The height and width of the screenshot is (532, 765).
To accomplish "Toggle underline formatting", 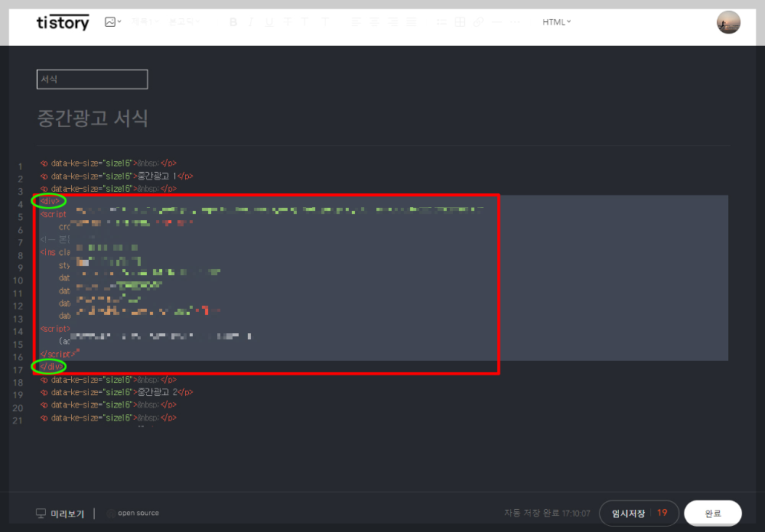I will [x=269, y=22].
